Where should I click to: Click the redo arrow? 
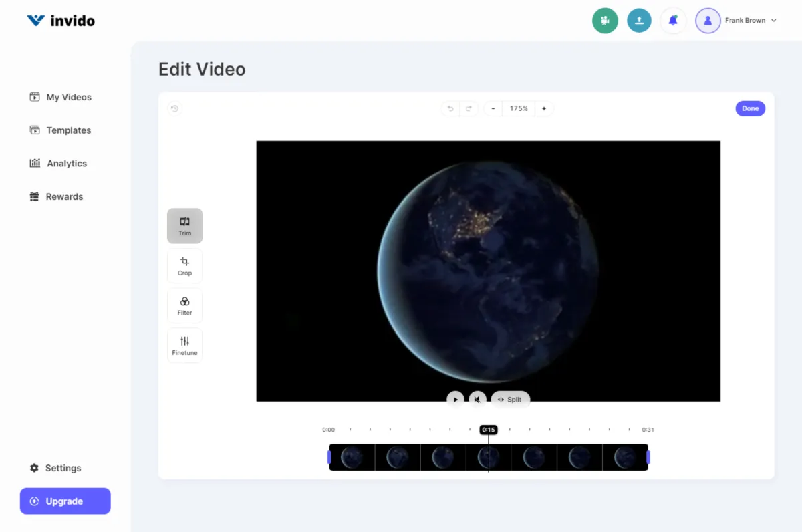[469, 108]
